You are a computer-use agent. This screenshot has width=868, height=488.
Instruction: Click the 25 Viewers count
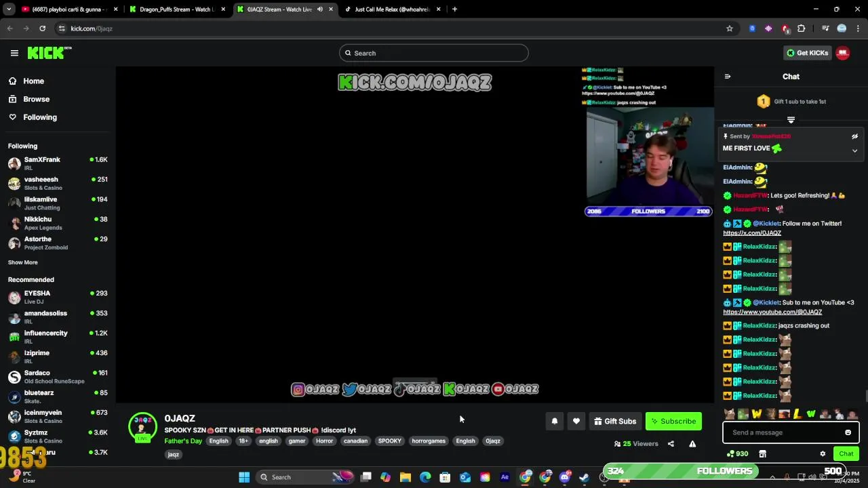[x=636, y=444]
